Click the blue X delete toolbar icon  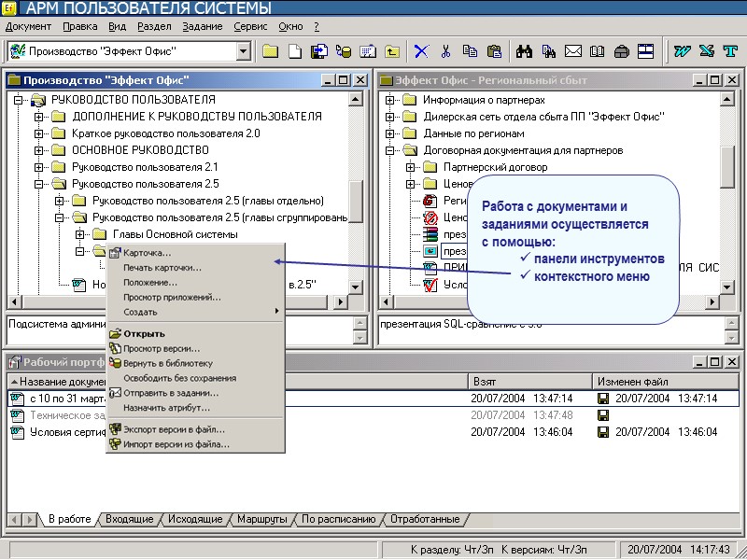421,51
